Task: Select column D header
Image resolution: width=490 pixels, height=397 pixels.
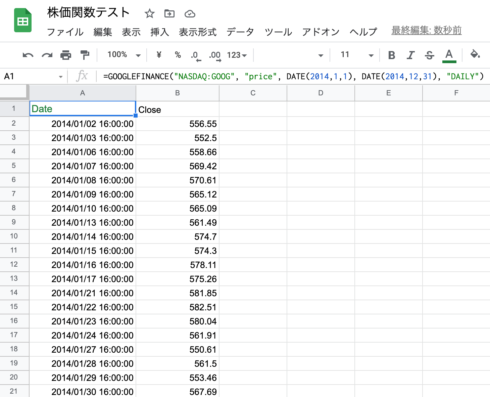Action: pyautogui.click(x=321, y=93)
